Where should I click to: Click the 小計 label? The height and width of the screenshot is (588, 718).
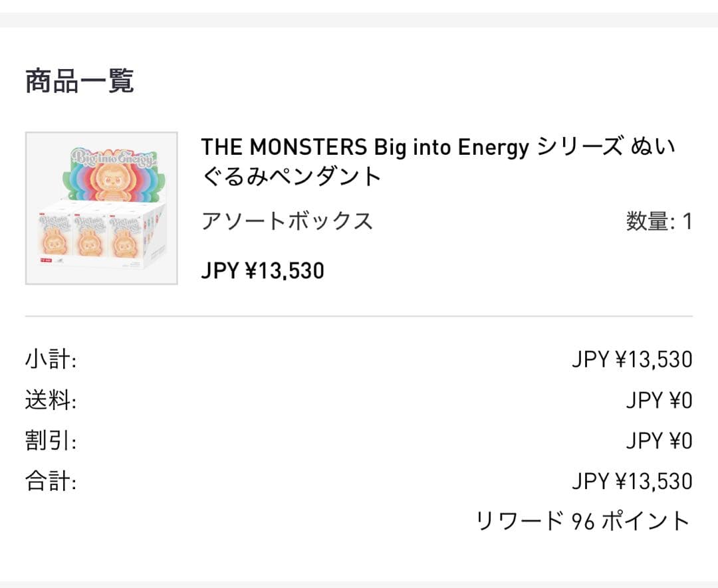click(51, 360)
